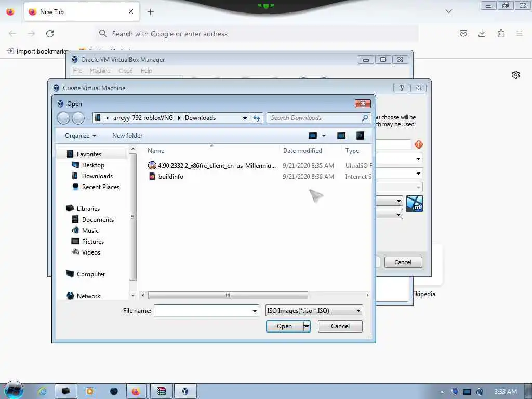532x399 pixels.
Task: Click the Windows Start orb
Action: point(14,391)
